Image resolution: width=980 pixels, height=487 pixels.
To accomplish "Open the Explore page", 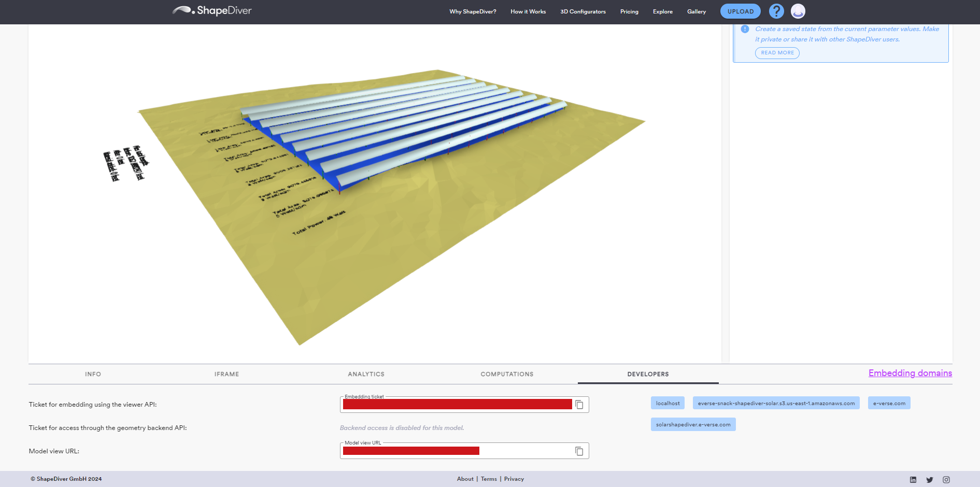I will click(x=663, y=11).
